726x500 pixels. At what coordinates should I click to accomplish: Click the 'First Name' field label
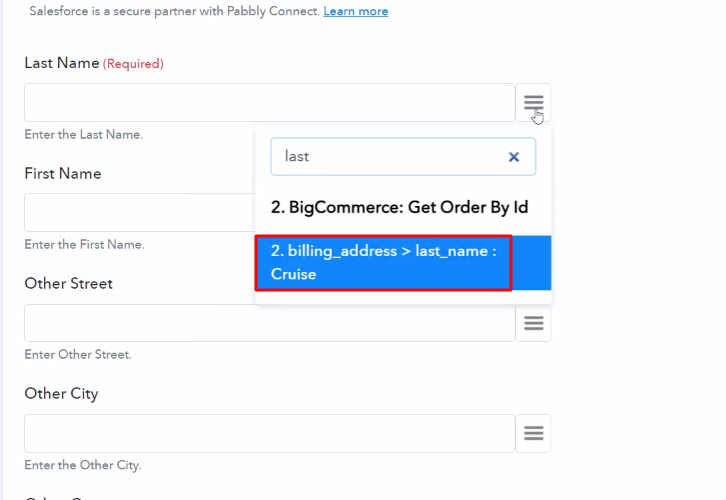coord(63,173)
